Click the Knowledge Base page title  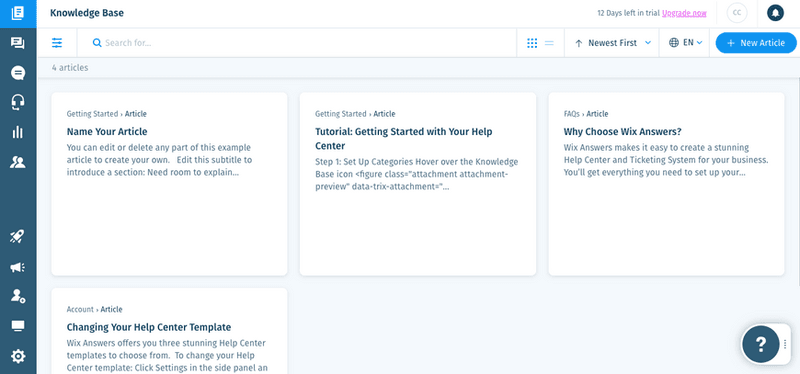pyautogui.click(x=87, y=13)
